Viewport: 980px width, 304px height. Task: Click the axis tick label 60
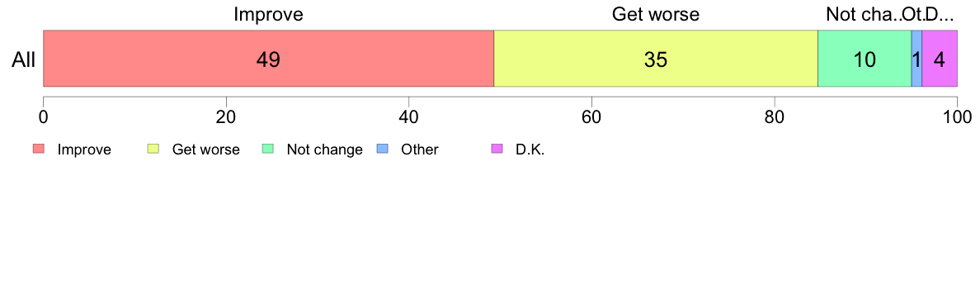(591, 116)
